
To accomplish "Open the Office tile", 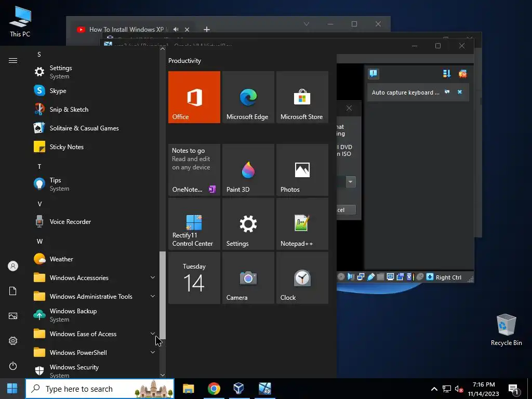I will coord(194,97).
